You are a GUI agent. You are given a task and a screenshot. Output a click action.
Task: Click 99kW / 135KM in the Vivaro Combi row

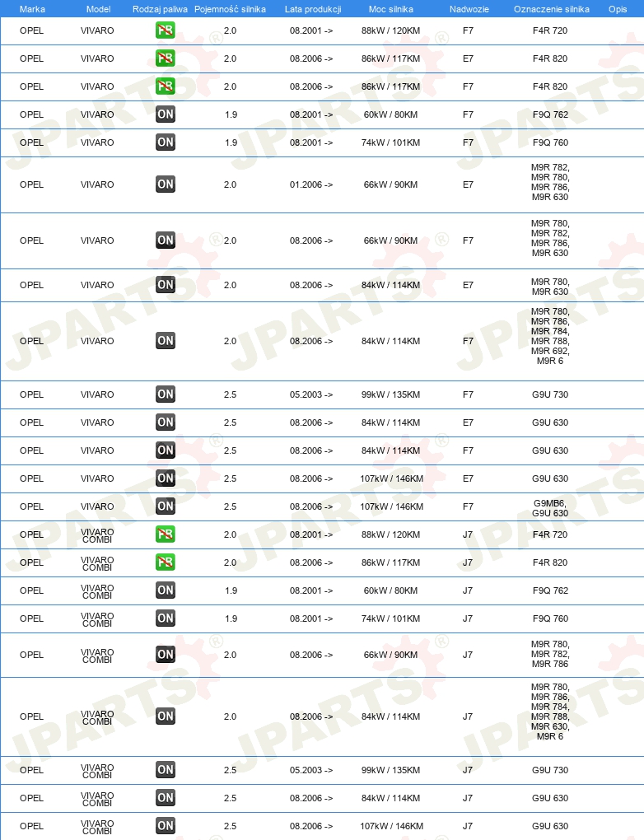(x=390, y=770)
